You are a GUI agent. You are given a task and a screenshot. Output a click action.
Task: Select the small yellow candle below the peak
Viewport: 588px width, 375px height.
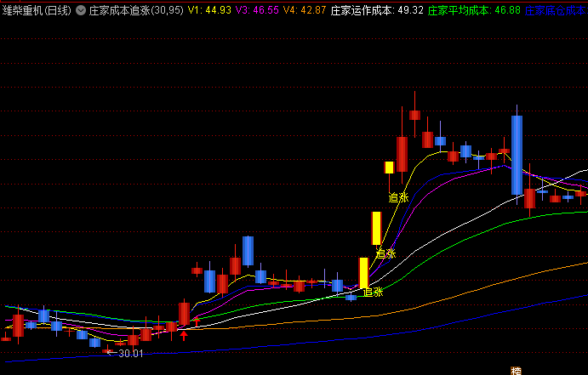[389, 168]
